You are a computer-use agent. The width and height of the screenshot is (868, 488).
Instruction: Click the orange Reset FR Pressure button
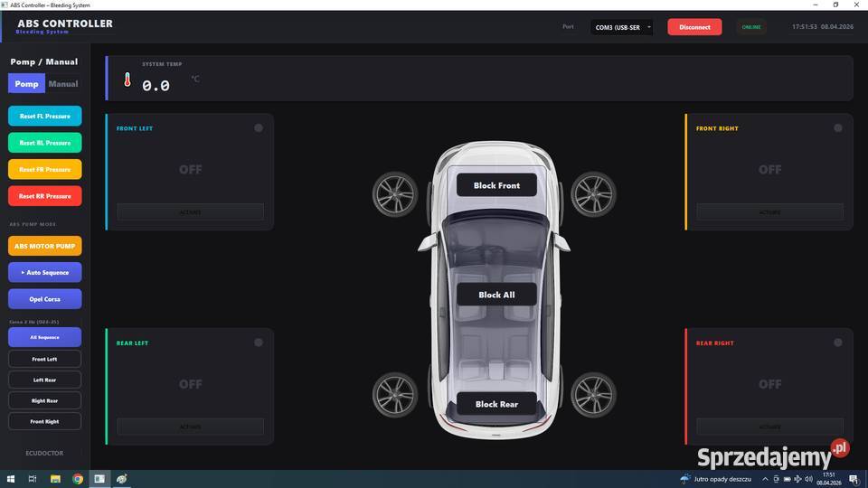tap(45, 169)
